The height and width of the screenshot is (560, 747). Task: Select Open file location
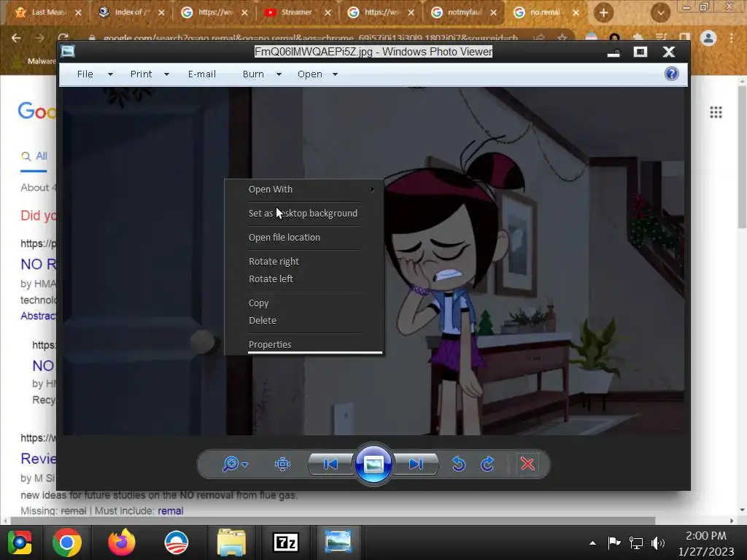click(304, 237)
